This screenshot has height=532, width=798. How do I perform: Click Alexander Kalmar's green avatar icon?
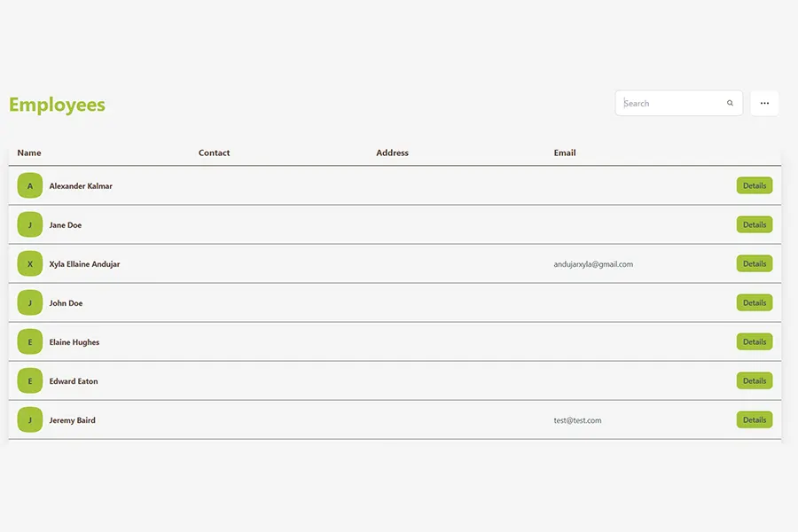(30, 186)
